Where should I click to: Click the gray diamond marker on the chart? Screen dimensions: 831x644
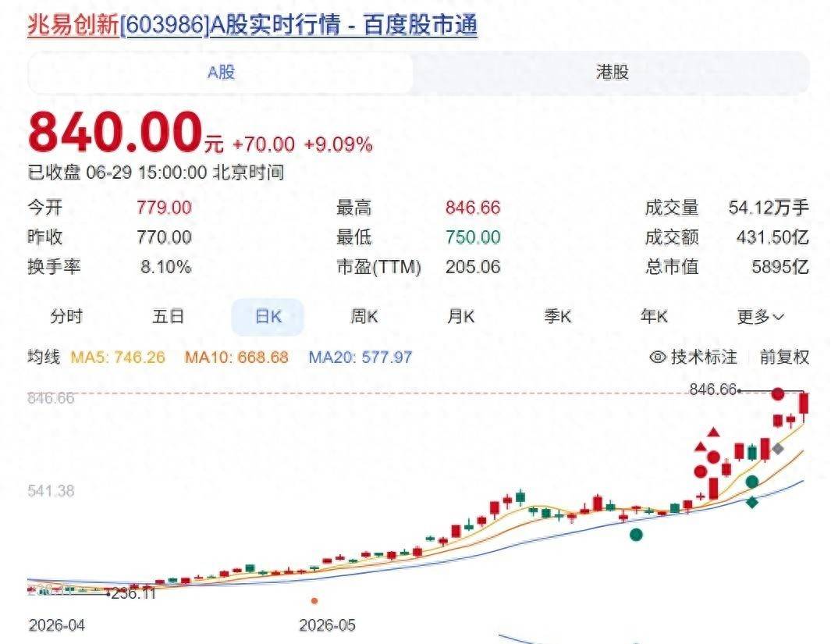pyautogui.click(x=777, y=448)
